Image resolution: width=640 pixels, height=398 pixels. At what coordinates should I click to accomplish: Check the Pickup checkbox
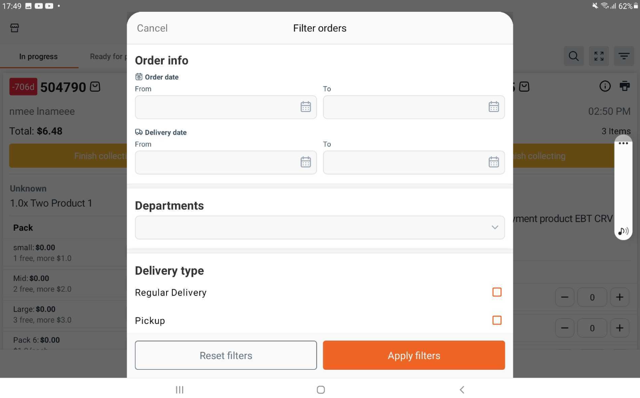497,320
